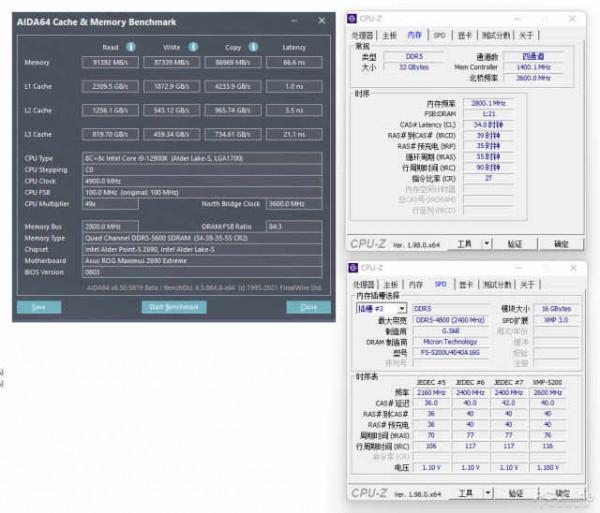Select the Memory Read value 91392 MB/s
The height and width of the screenshot is (513, 600).
(110, 62)
